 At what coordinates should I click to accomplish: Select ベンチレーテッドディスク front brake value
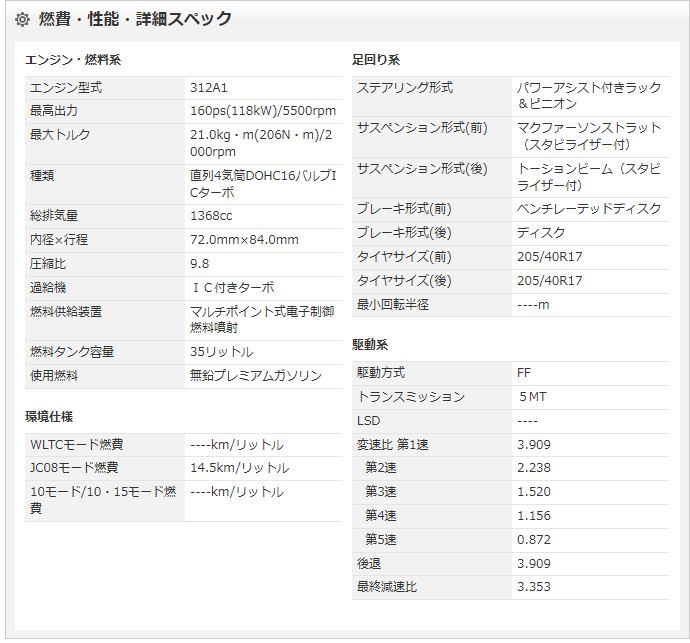point(589,209)
